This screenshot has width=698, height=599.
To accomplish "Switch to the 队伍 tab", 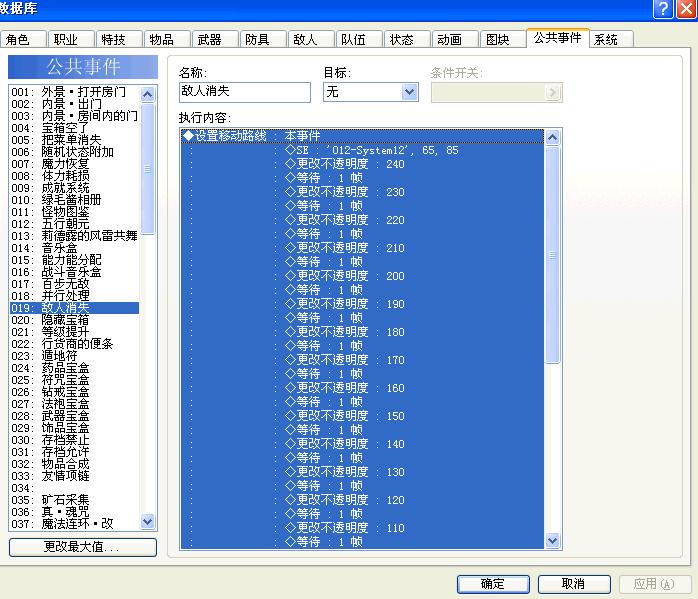I will pos(359,40).
